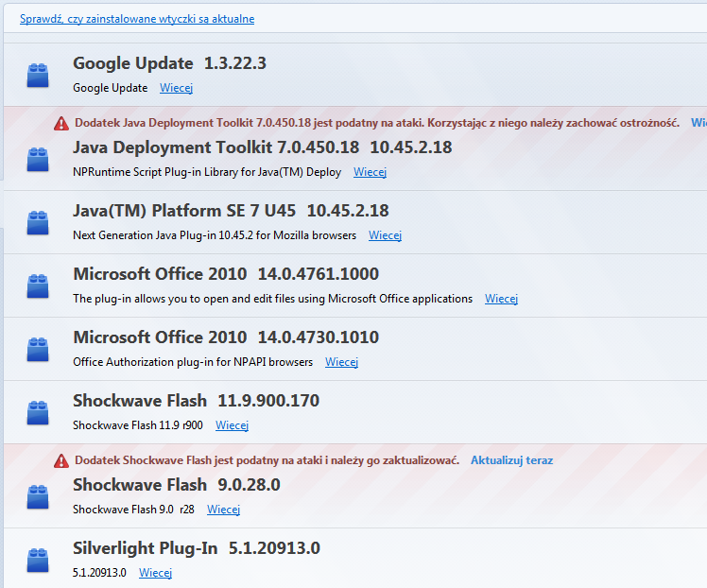The height and width of the screenshot is (588, 707).
Task: Select the 'Silverlight Plug-In 5.1.20913.0' title
Action: (x=197, y=548)
